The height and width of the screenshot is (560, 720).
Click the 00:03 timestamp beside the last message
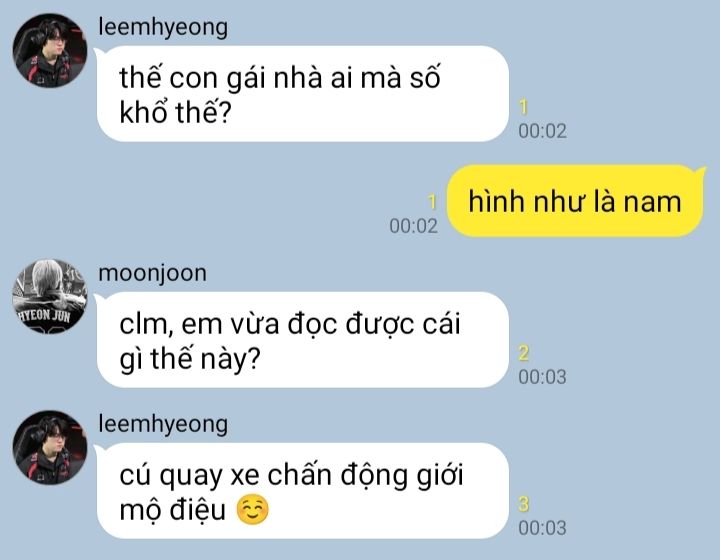coord(542,528)
